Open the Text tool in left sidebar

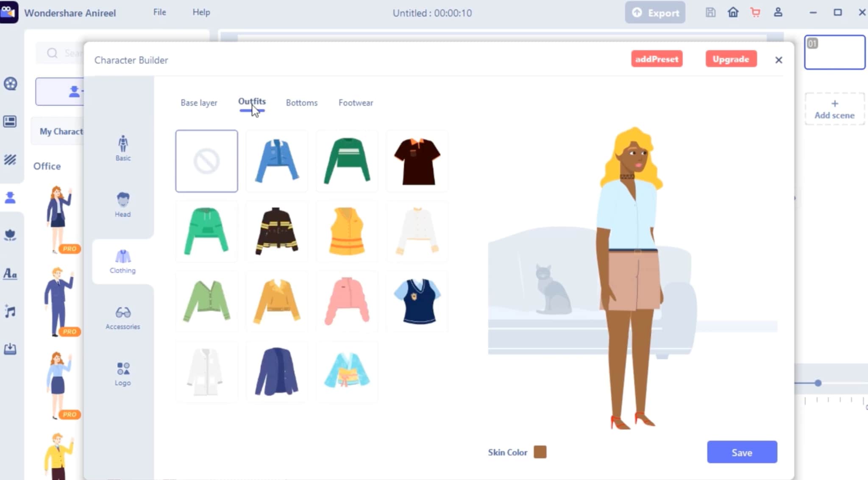point(10,274)
